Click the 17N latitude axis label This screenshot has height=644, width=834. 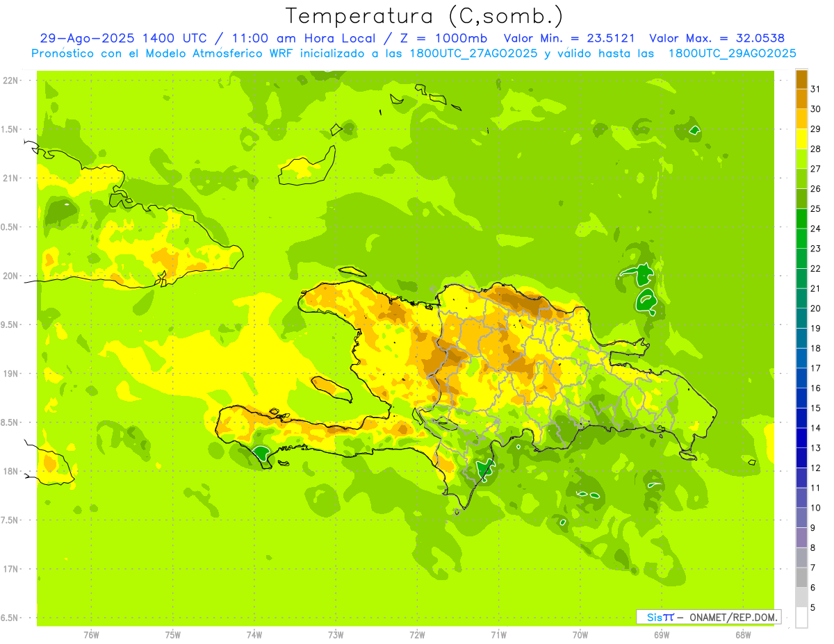pos(10,569)
